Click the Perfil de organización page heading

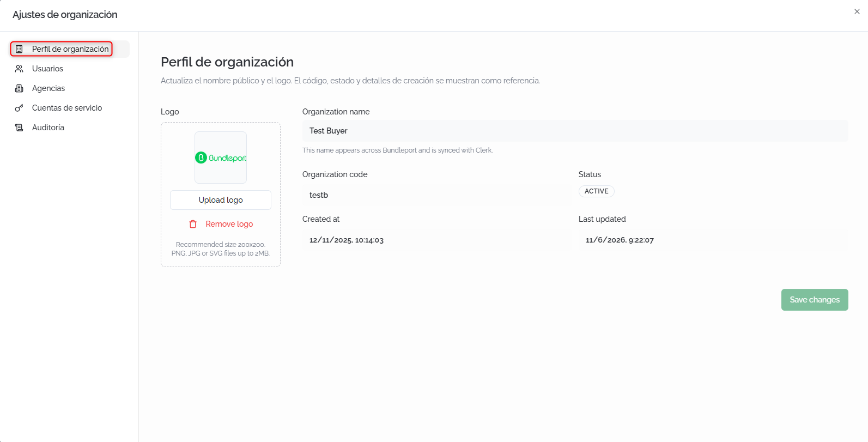pos(227,62)
